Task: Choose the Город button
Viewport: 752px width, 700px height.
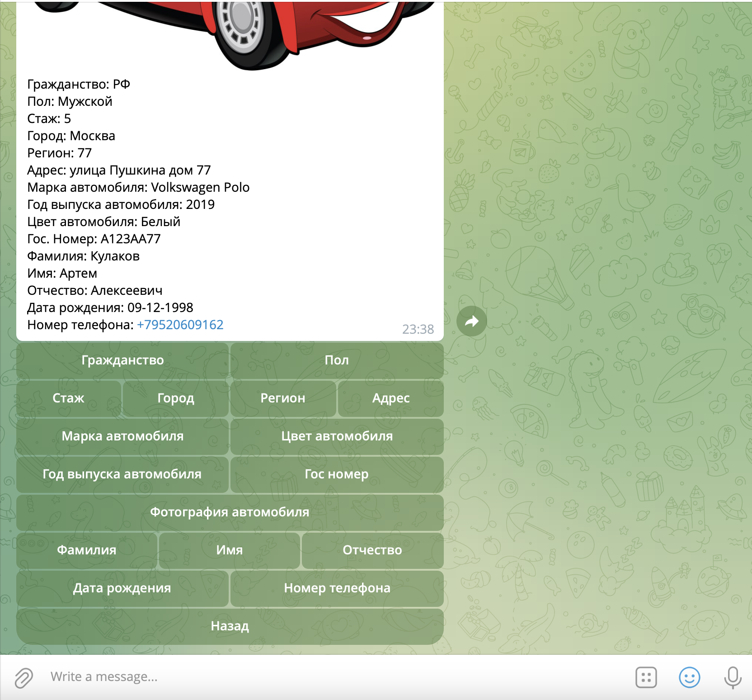Action: coord(176,398)
